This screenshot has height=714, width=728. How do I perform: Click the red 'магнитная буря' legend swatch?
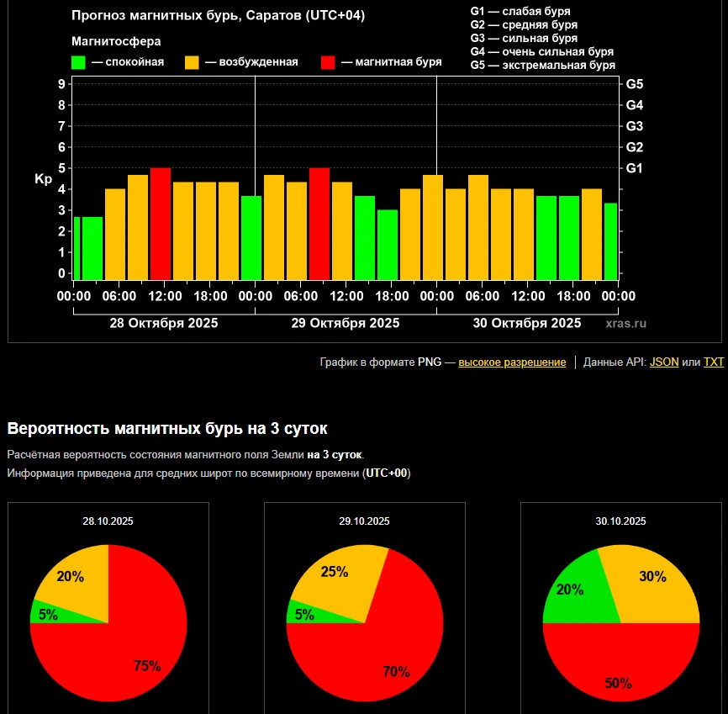pos(329,62)
